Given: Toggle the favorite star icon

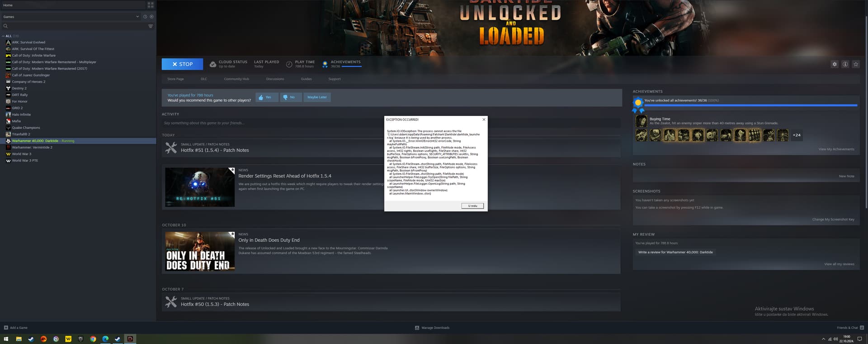Looking at the screenshot, I should point(855,64).
